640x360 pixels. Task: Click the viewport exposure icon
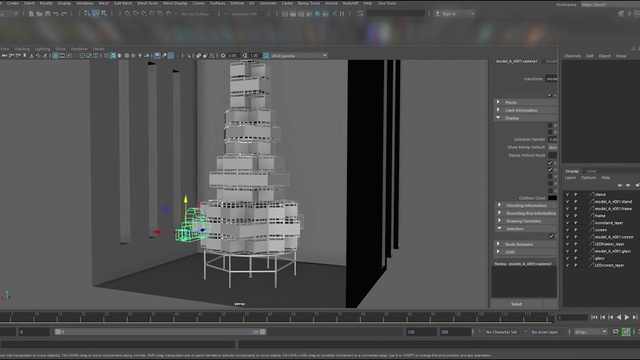tap(223, 56)
